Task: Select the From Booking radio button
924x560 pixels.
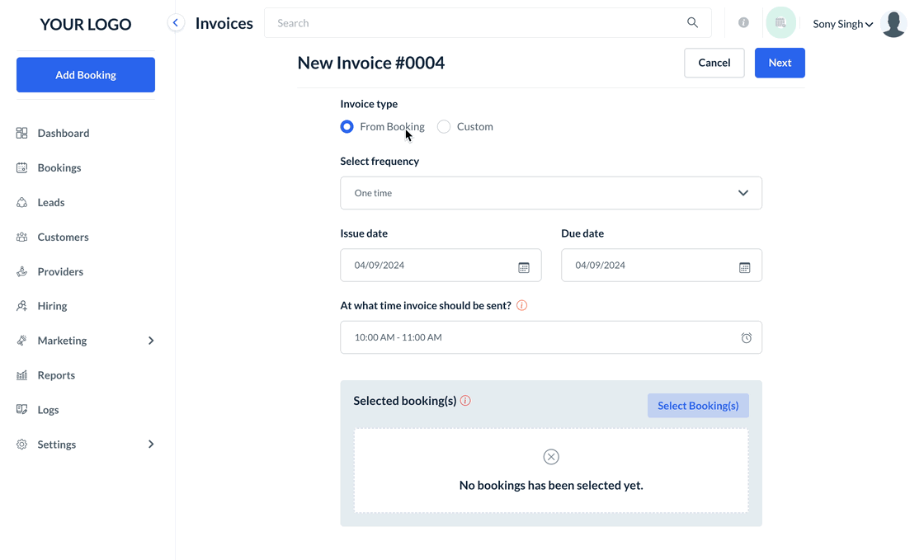Action: click(347, 127)
